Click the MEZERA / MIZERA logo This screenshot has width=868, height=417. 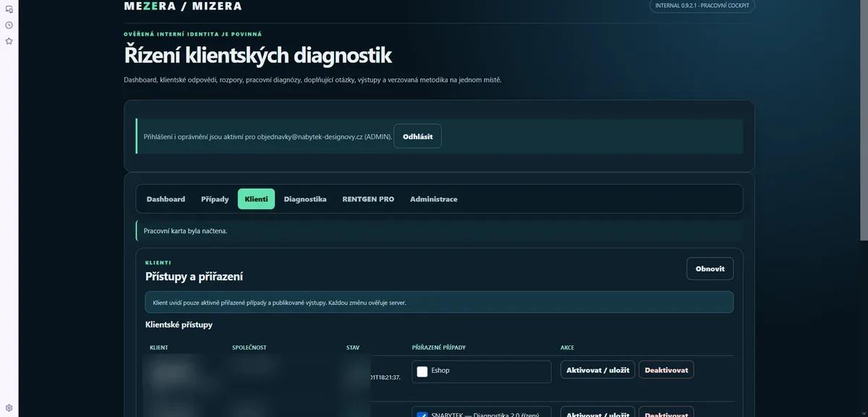[183, 6]
